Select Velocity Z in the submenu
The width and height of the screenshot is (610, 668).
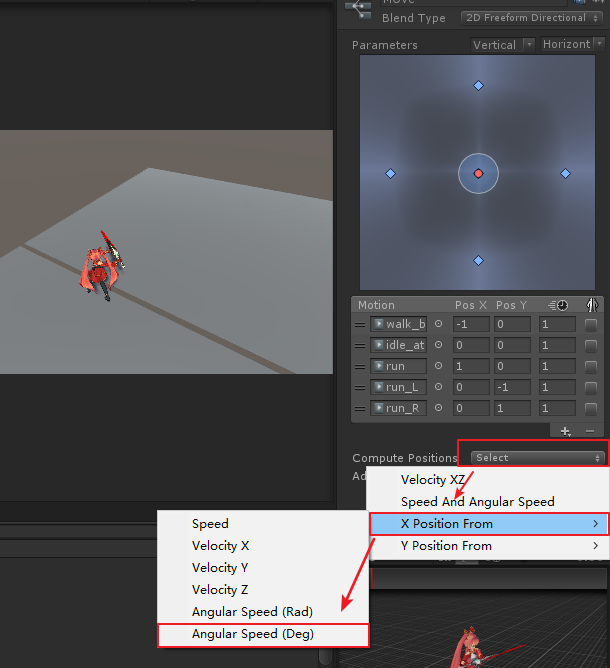263,590
